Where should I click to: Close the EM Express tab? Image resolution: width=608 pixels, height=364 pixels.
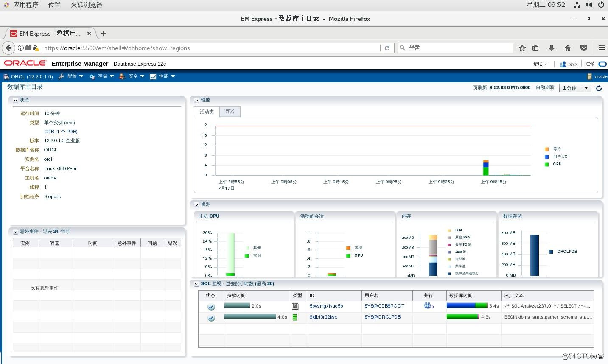click(89, 33)
